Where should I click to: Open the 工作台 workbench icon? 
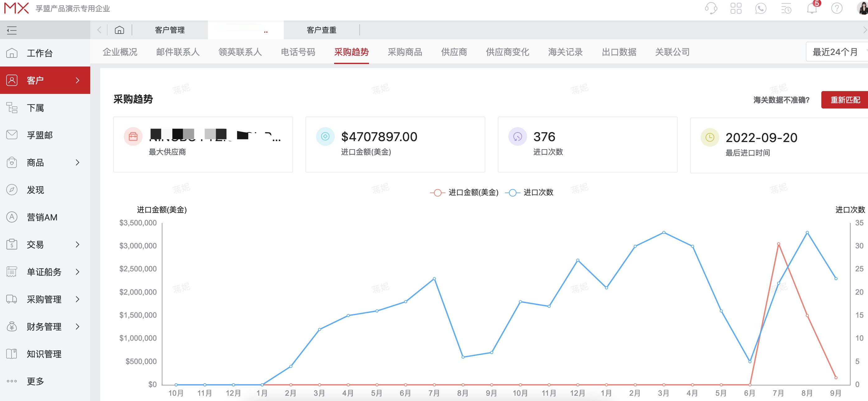click(12, 53)
